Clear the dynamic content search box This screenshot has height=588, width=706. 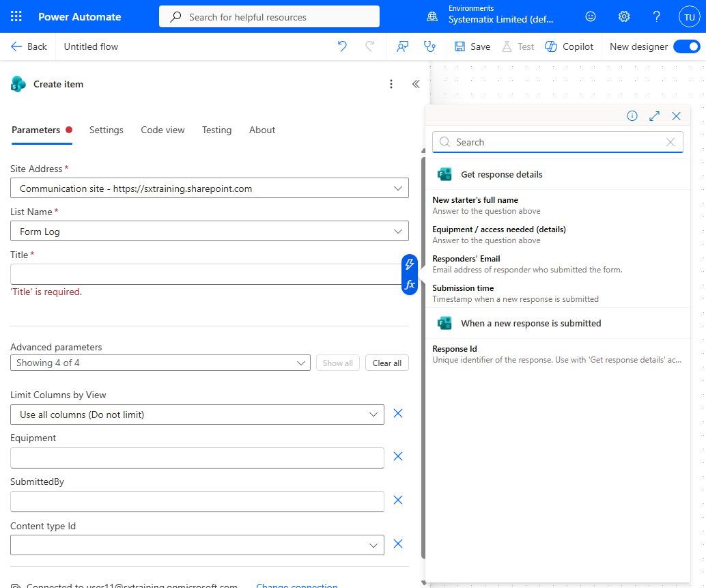coord(670,142)
